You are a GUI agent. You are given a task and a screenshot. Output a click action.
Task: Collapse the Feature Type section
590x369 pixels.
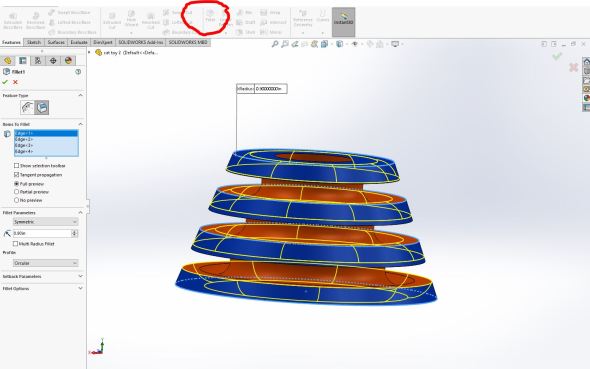tap(81, 96)
